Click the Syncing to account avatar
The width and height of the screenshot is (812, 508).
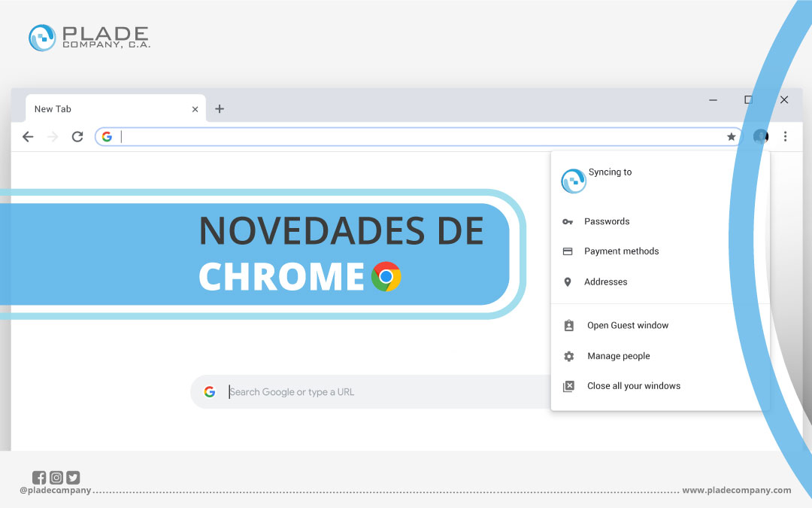pyautogui.click(x=573, y=181)
